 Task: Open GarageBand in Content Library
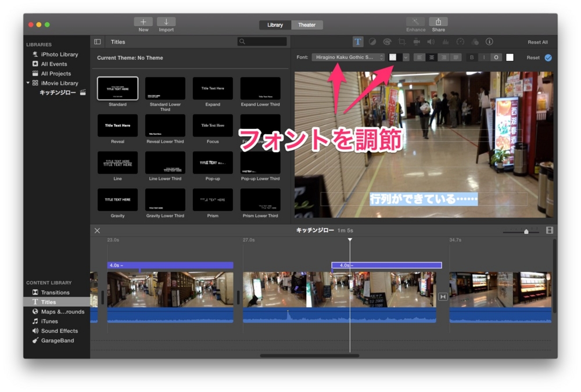pyautogui.click(x=53, y=340)
